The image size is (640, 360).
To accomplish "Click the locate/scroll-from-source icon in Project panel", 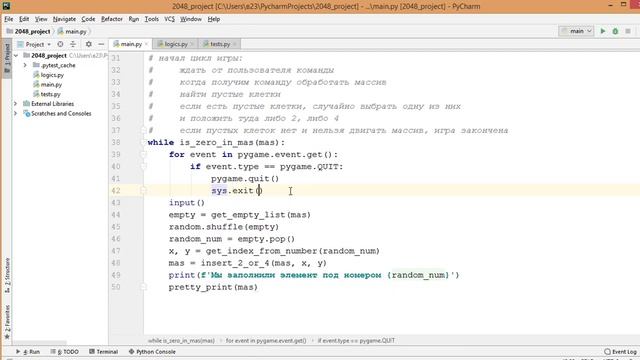I will (60, 44).
